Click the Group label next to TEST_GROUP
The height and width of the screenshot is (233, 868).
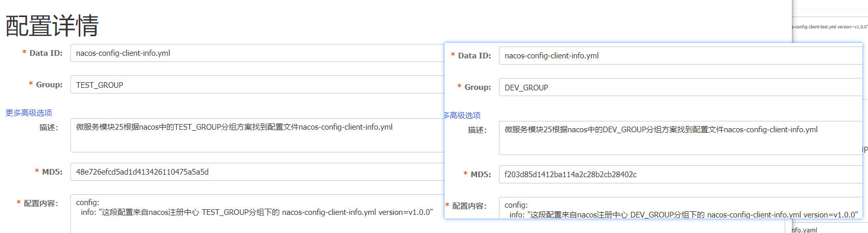(49, 85)
